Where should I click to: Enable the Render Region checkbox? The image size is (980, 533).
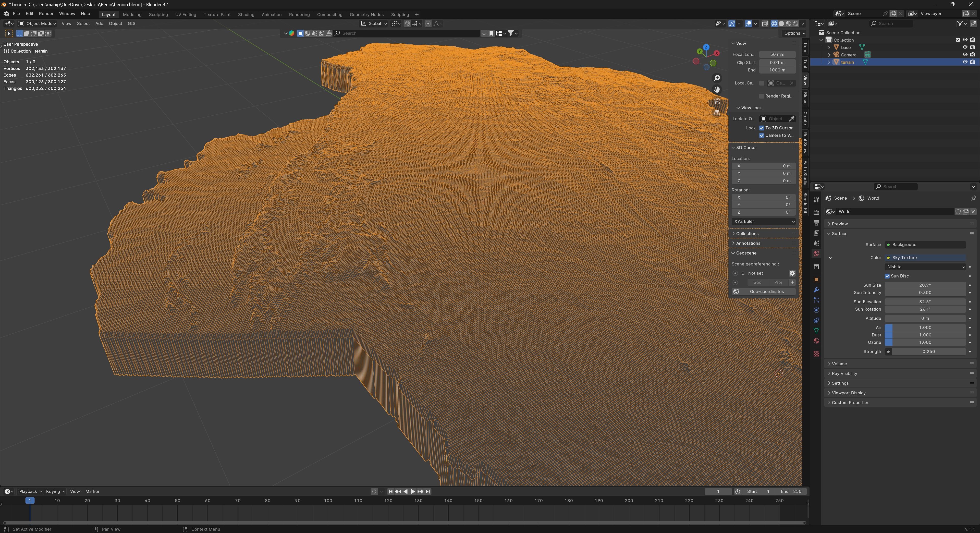pos(762,96)
